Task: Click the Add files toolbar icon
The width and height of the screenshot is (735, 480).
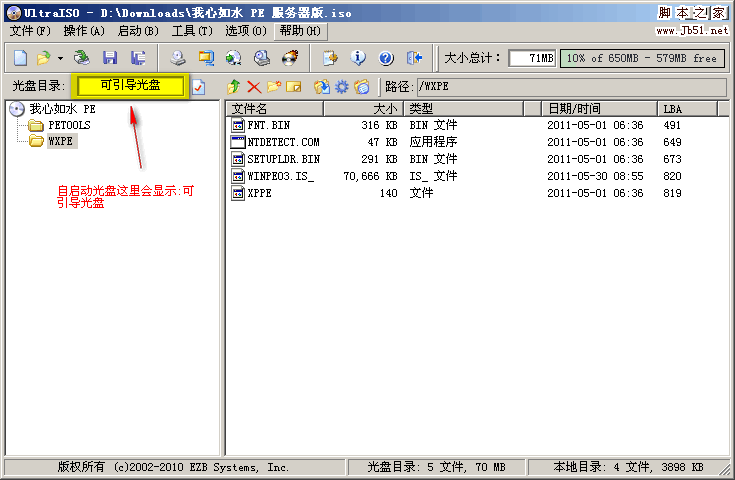Action: 330,58
